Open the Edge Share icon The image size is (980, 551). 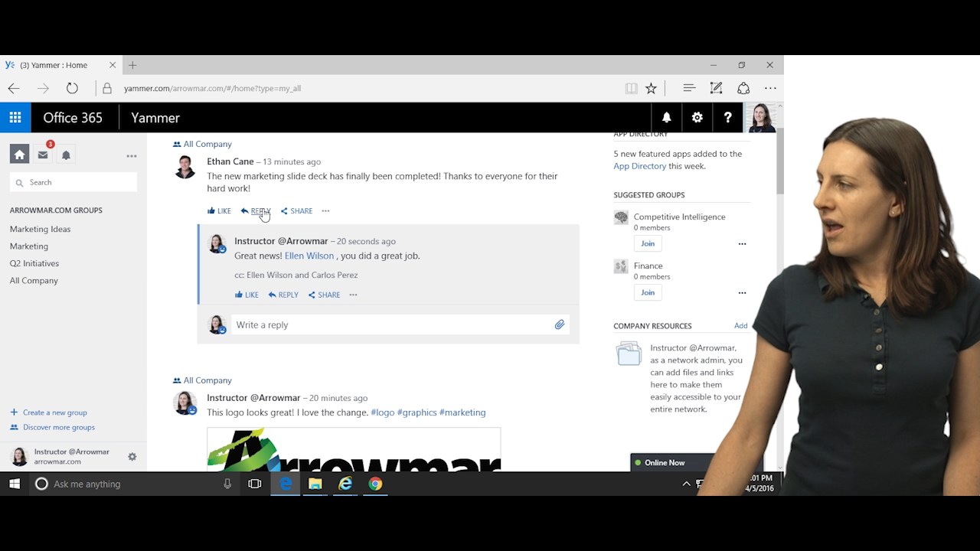(743, 88)
